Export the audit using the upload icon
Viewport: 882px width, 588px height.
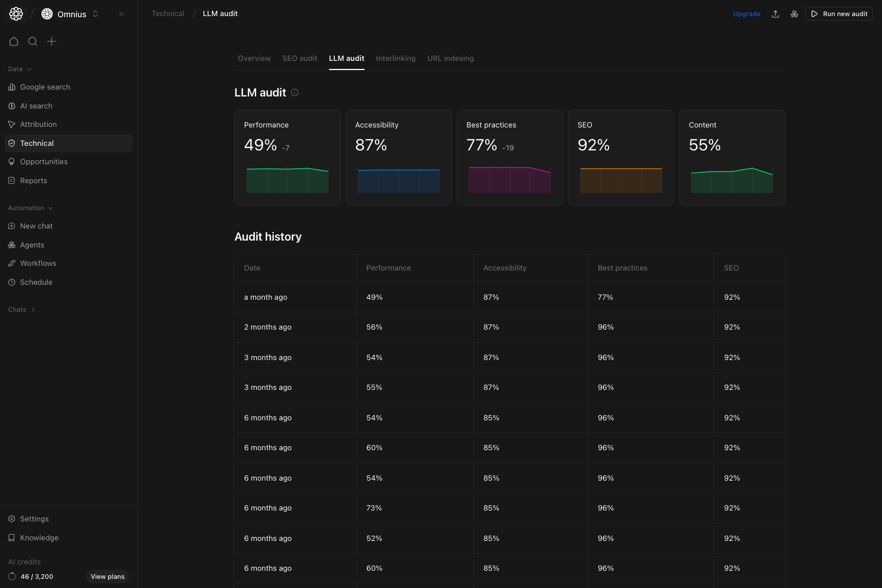click(x=775, y=13)
